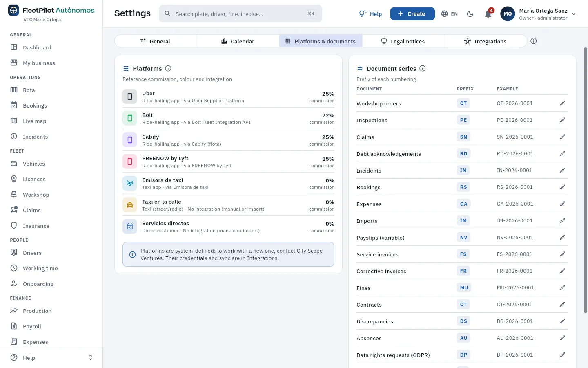Open Working time in sidebar
Image resolution: width=588 pixels, height=368 pixels.
click(x=51, y=268)
